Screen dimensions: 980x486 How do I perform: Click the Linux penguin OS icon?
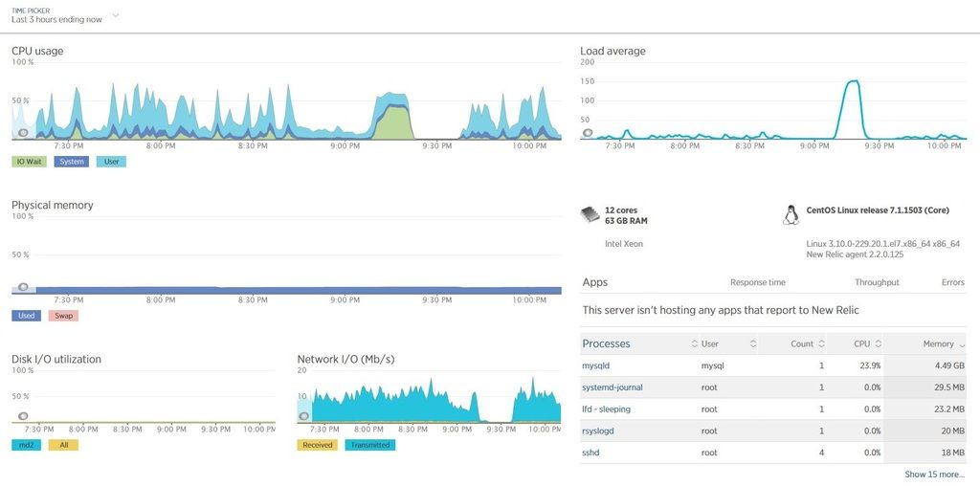791,215
